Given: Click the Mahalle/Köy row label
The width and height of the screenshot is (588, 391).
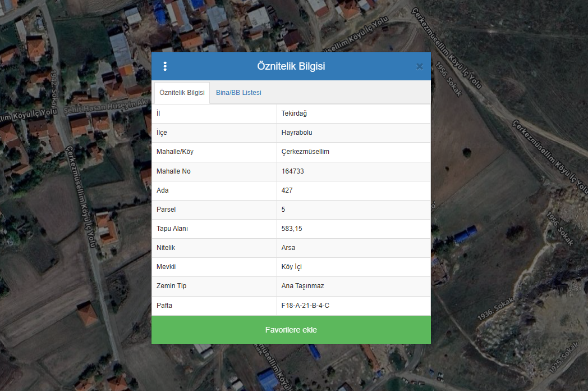Looking at the screenshot, I should click(174, 152).
